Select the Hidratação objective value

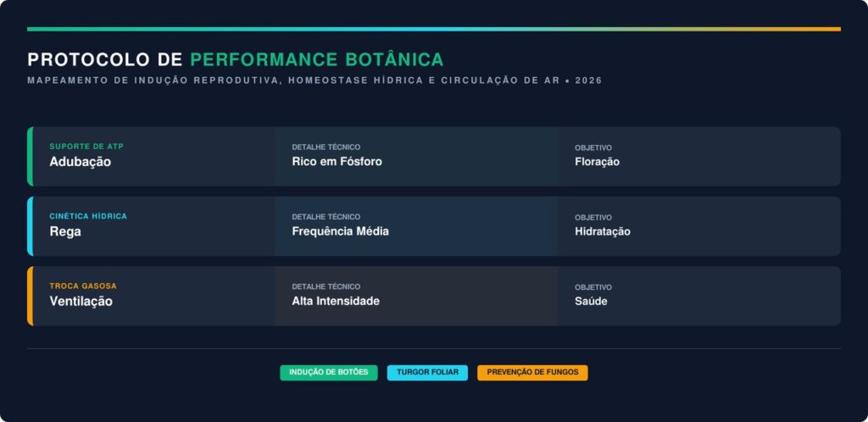click(x=602, y=231)
